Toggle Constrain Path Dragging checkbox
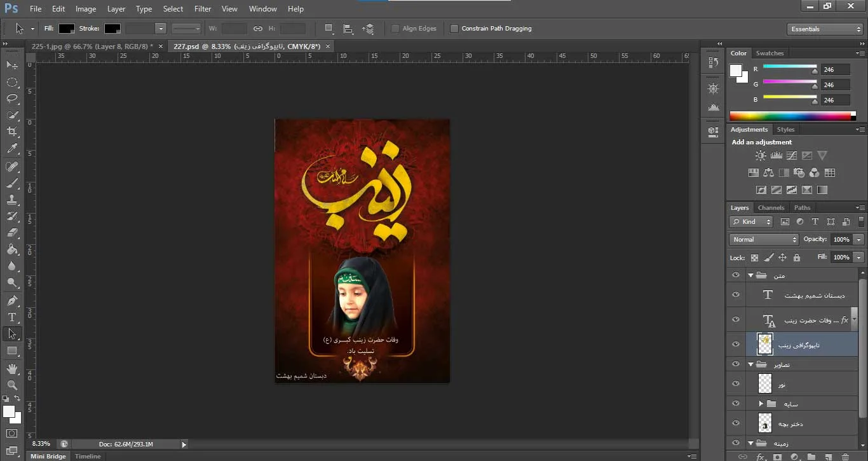 coord(454,29)
